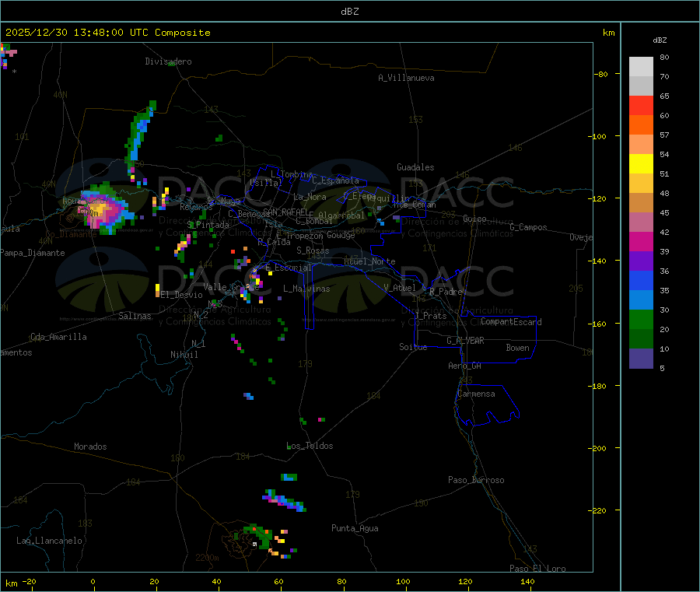
Task: Click the Valle_Grande label
Action: [x=231, y=287]
